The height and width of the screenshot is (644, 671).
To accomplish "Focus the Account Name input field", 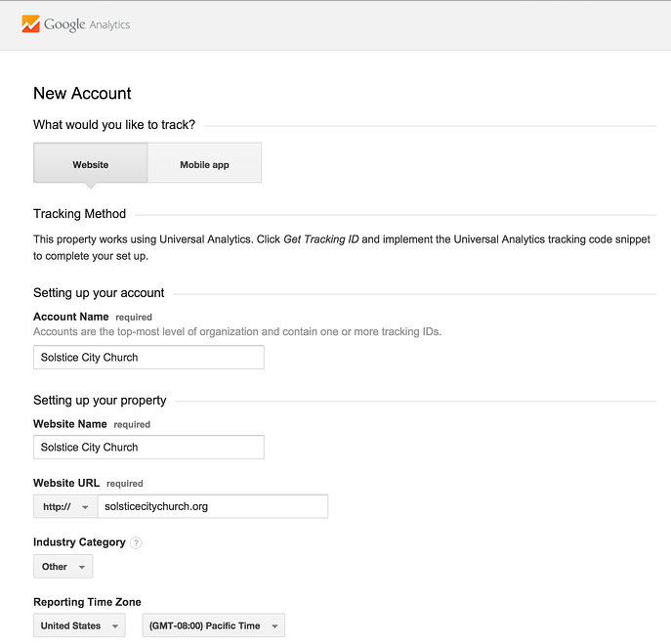I will click(148, 357).
